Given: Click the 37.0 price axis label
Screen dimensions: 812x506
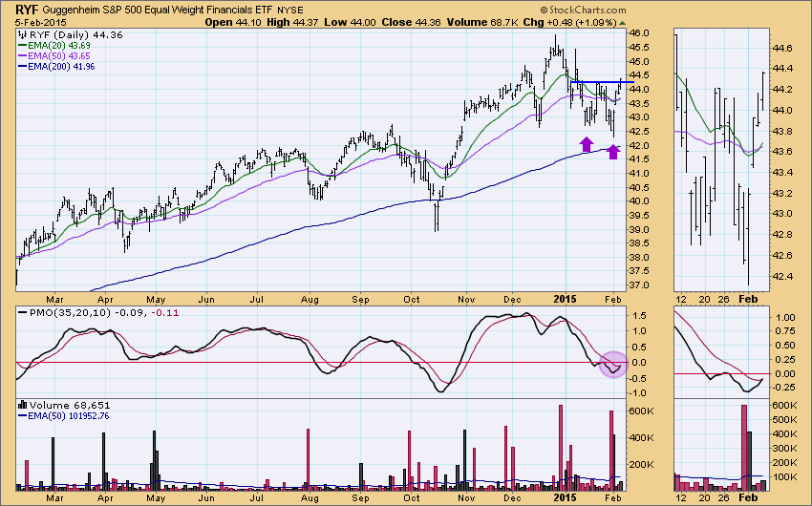Looking at the screenshot, I should click(x=638, y=285).
